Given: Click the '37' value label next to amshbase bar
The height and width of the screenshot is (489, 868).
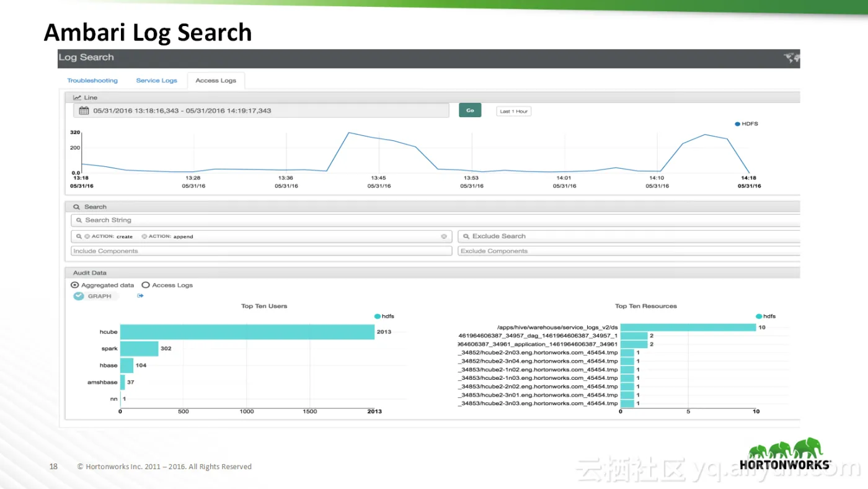Looking at the screenshot, I should (x=131, y=382).
